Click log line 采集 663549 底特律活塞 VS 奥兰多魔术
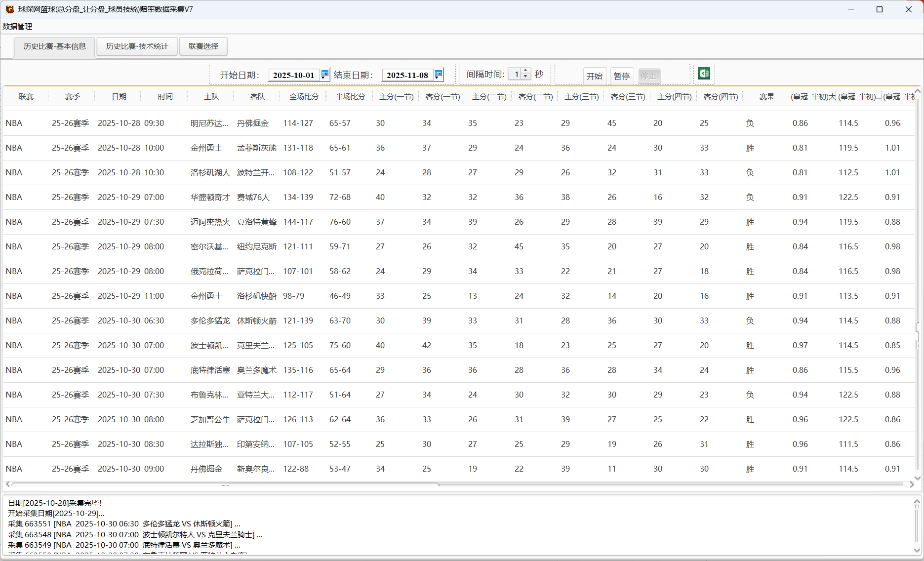 [x=124, y=545]
